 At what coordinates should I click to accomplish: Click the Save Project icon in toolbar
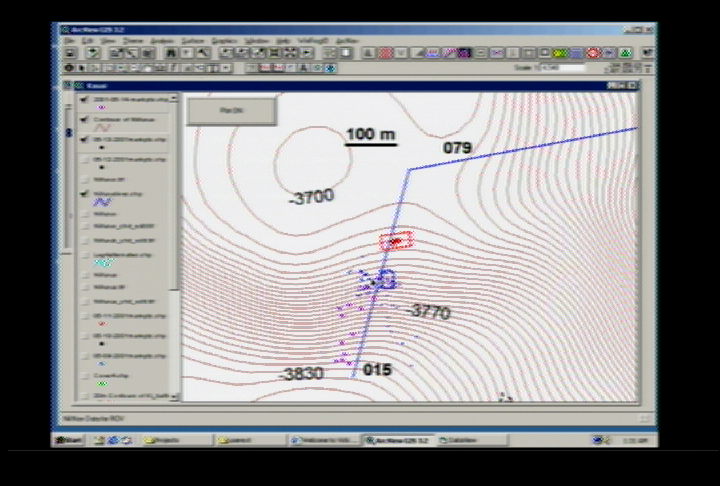pos(71,52)
